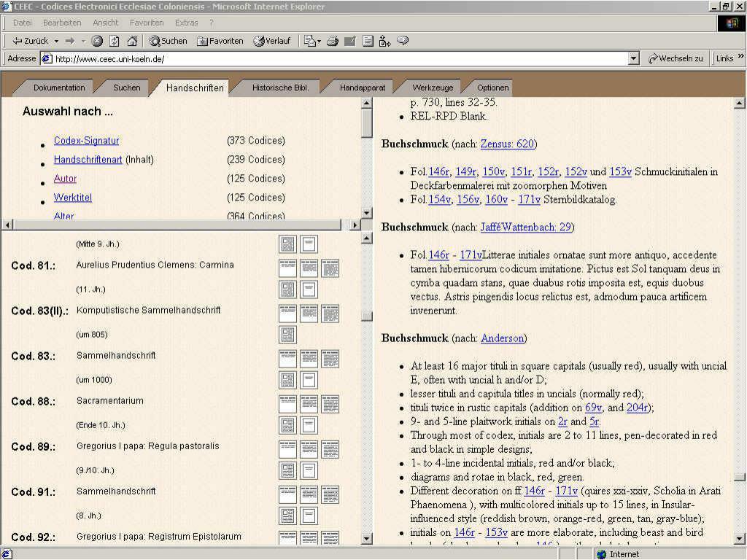Click codex list vertical scrollbar thumb
Viewport: 747px width, 560px height.
click(x=366, y=316)
